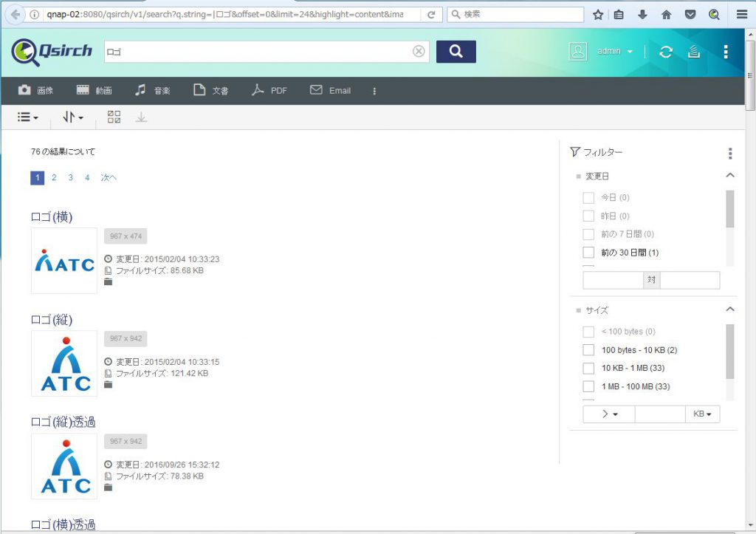Go to results page 3
Image resolution: width=756 pixels, height=534 pixels.
click(70, 177)
